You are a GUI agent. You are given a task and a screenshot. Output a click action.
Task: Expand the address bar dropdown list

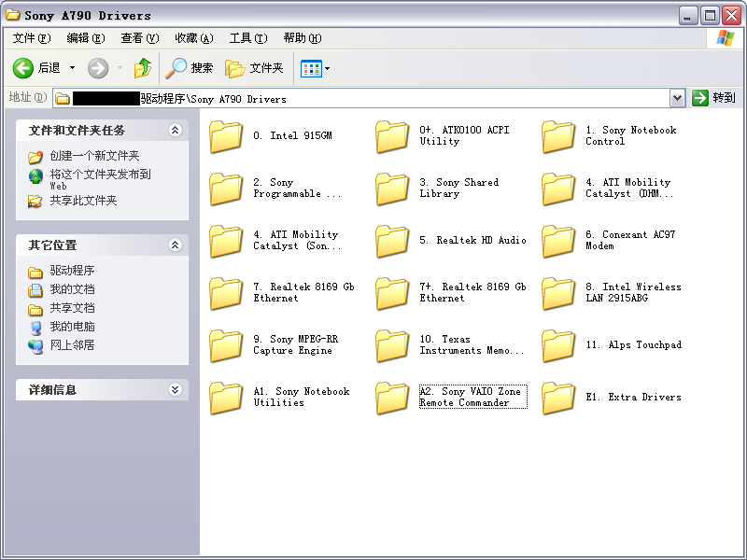tap(678, 99)
